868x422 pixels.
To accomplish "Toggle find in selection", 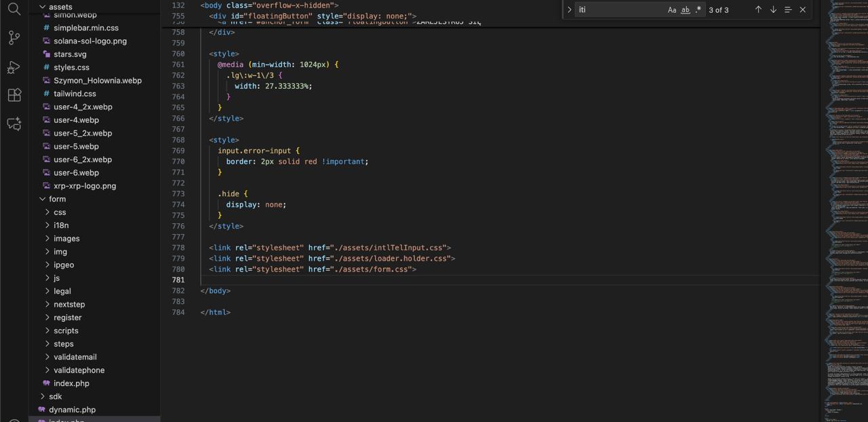I will pyautogui.click(x=788, y=9).
